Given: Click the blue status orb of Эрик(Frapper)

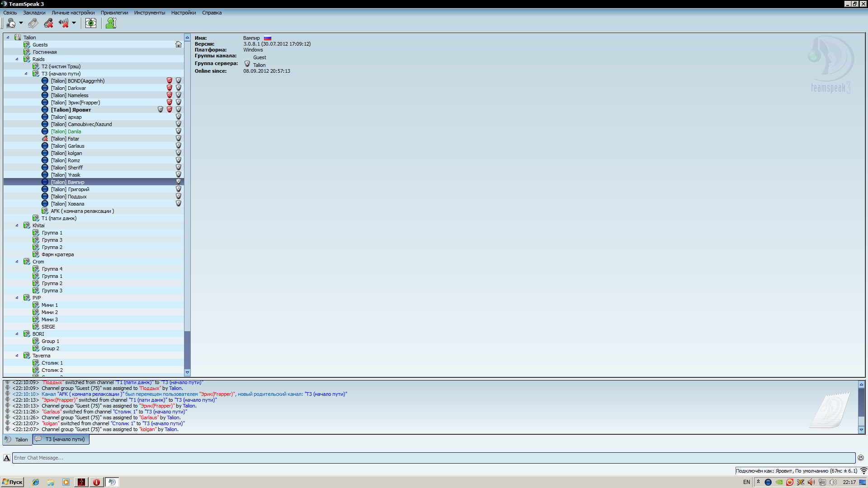Looking at the screenshot, I should point(45,103).
